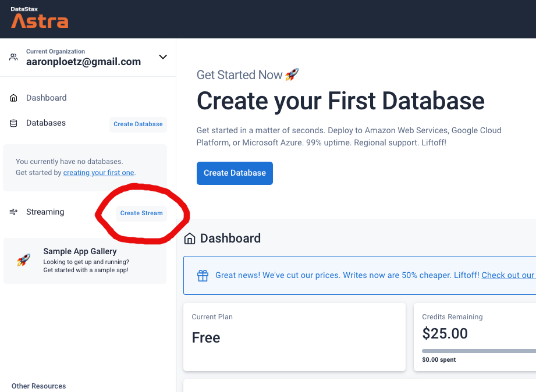Image resolution: width=536 pixels, height=392 pixels.
Task: Click the "Looking to get up and running?" text
Action: click(x=86, y=262)
